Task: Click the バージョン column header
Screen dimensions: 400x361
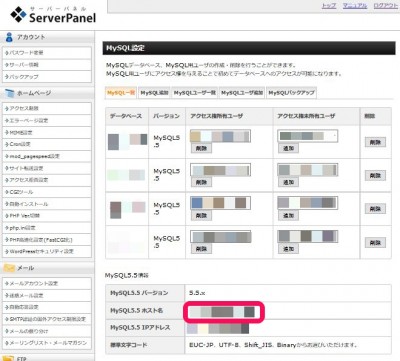Action: [x=166, y=116]
